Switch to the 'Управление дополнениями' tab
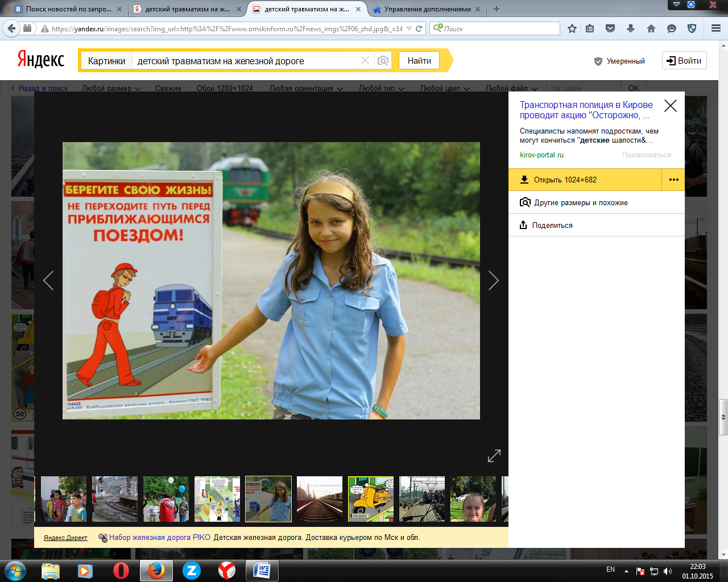Image resolution: width=728 pixels, height=582 pixels. pyautogui.click(x=427, y=9)
